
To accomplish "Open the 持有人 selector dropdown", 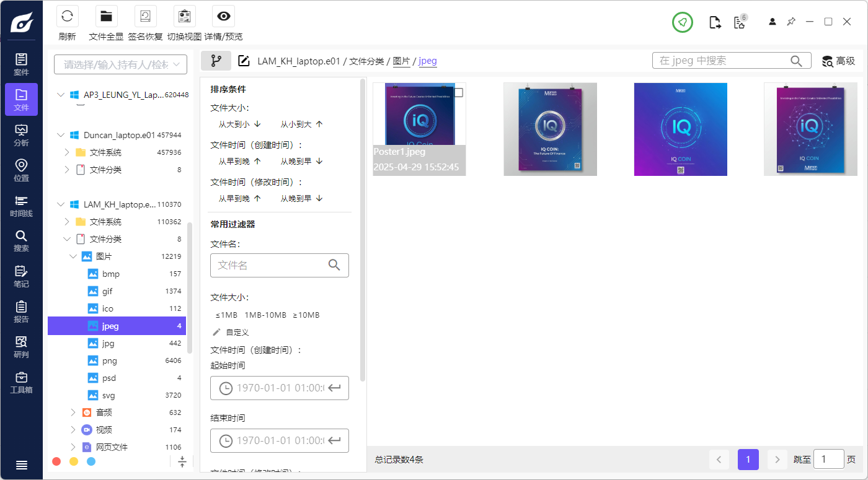I will [x=120, y=64].
